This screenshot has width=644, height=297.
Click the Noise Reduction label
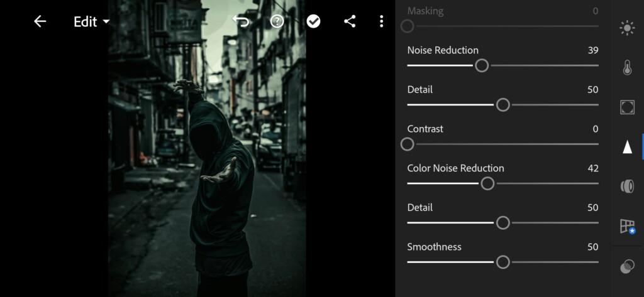point(443,50)
